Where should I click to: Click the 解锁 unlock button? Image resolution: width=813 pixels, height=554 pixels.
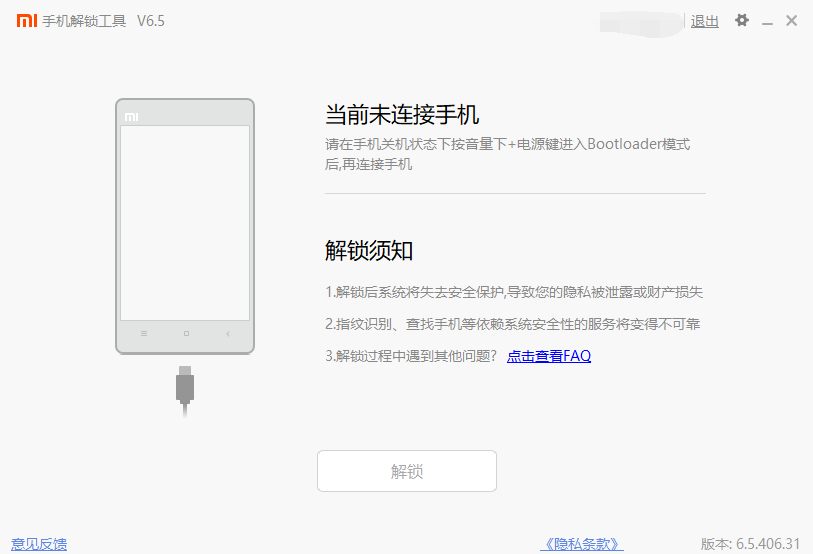click(x=407, y=471)
